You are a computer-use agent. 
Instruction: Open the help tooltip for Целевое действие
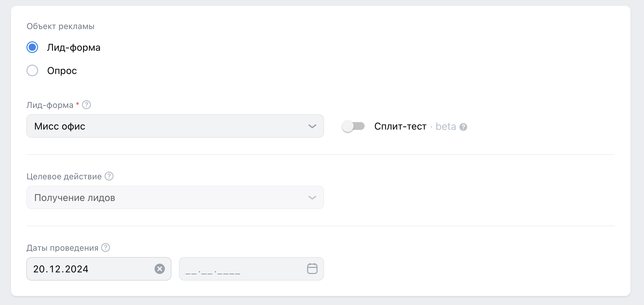pos(109,176)
